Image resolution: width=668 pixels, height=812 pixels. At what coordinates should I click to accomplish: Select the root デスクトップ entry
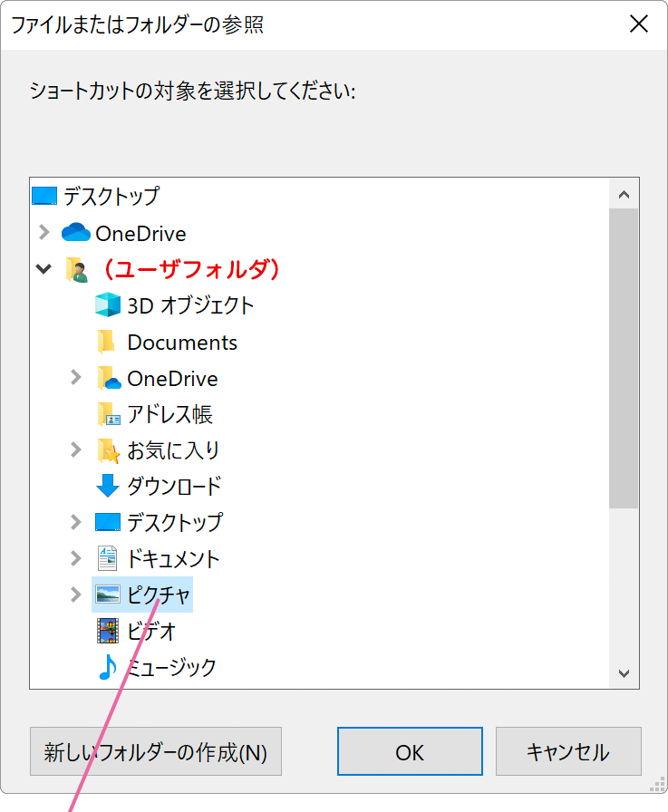(111, 197)
